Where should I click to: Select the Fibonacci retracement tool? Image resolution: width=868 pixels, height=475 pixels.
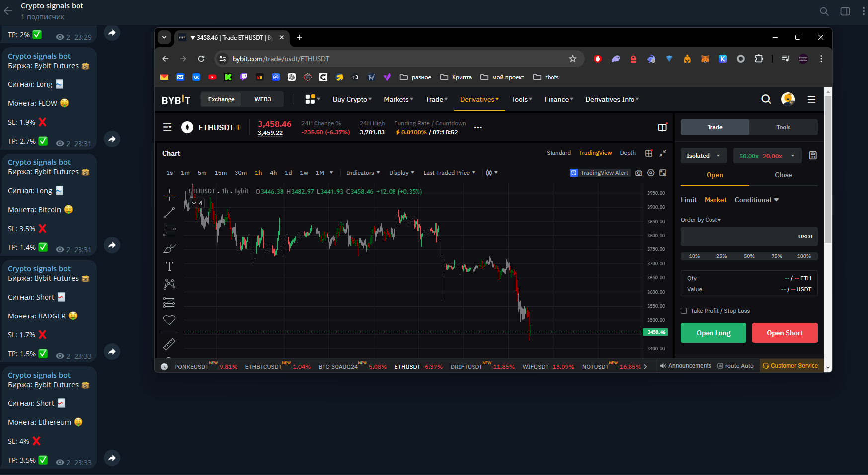[x=169, y=231]
